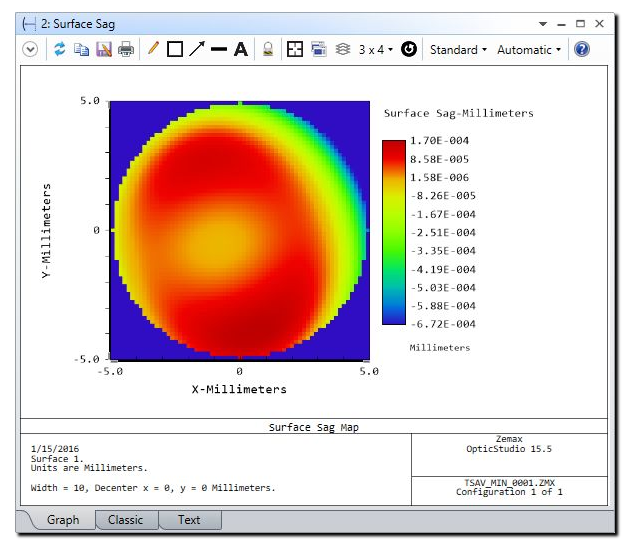
Task: Click the reset zoom grid icon
Action: (294, 50)
